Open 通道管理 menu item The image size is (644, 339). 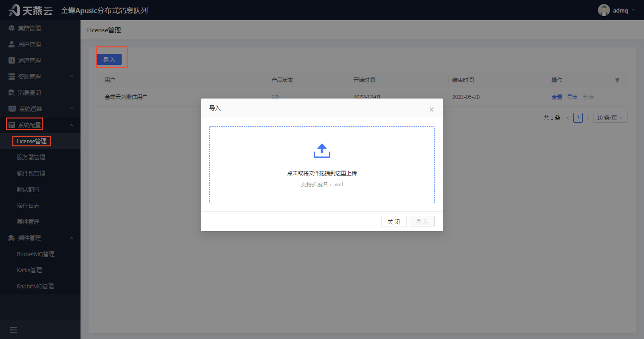40,60
